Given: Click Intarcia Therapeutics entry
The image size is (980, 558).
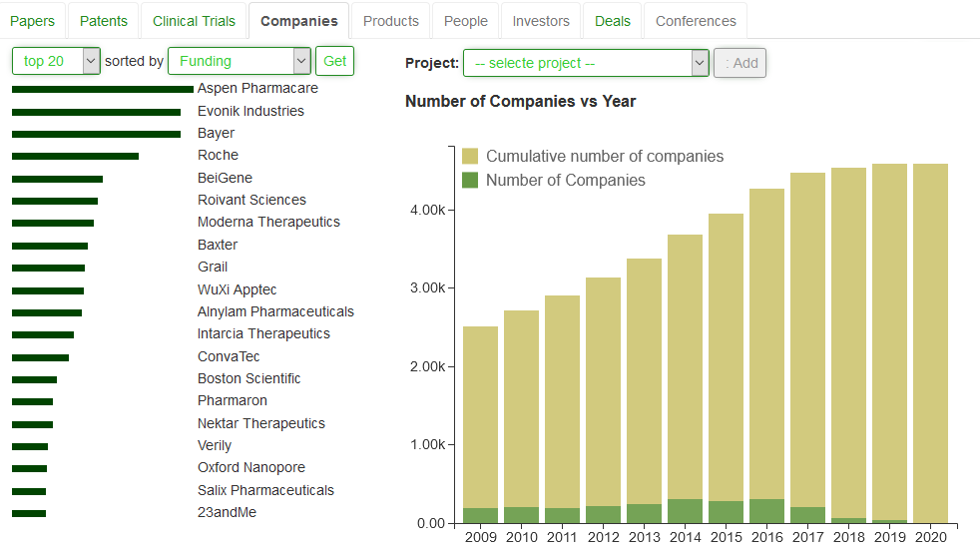Looking at the screenshot, I should click(x=263, y=333).
